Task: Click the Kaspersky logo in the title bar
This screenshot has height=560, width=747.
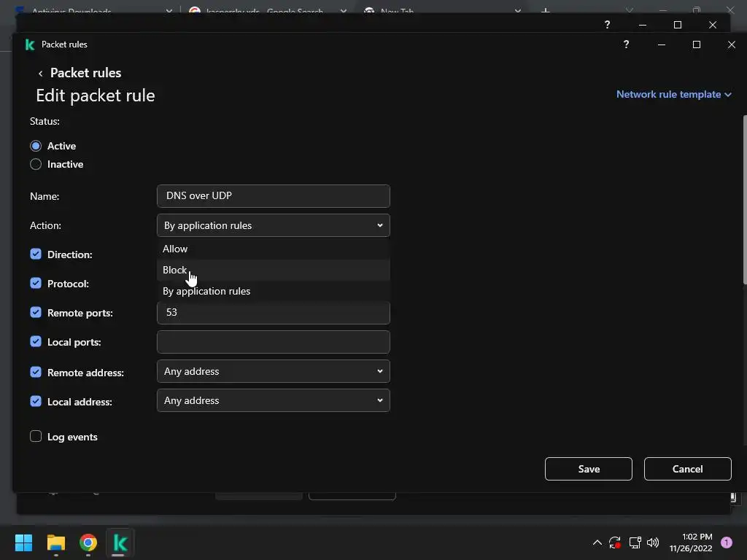Action: pyautogui.click(x=29, y=44)
